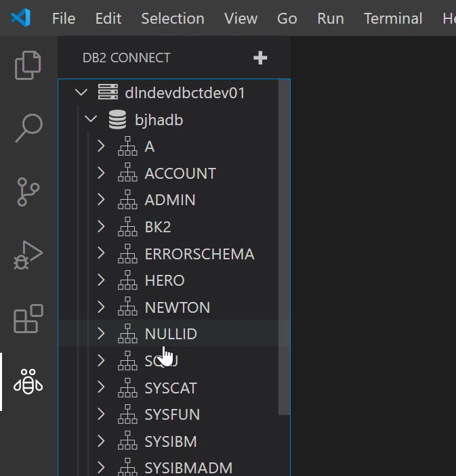This screenshot has height=476, width=456.
Task: Select the NULLID schema label
Action: [x=171, y=334]
